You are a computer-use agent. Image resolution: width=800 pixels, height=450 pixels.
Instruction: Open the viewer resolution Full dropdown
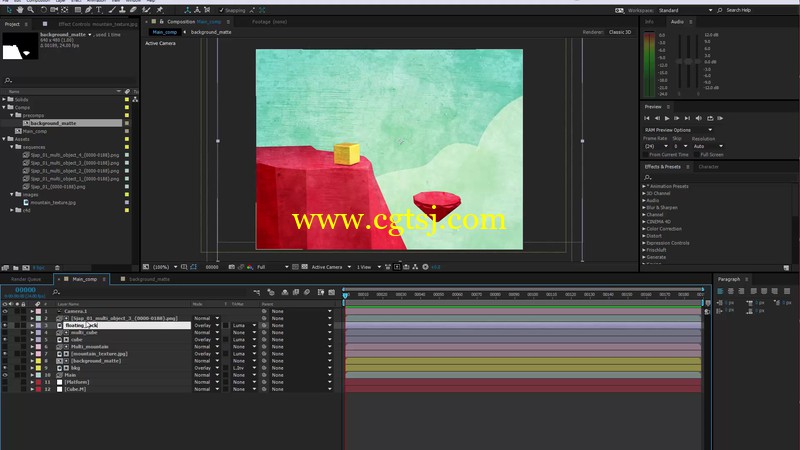point(272,267)
